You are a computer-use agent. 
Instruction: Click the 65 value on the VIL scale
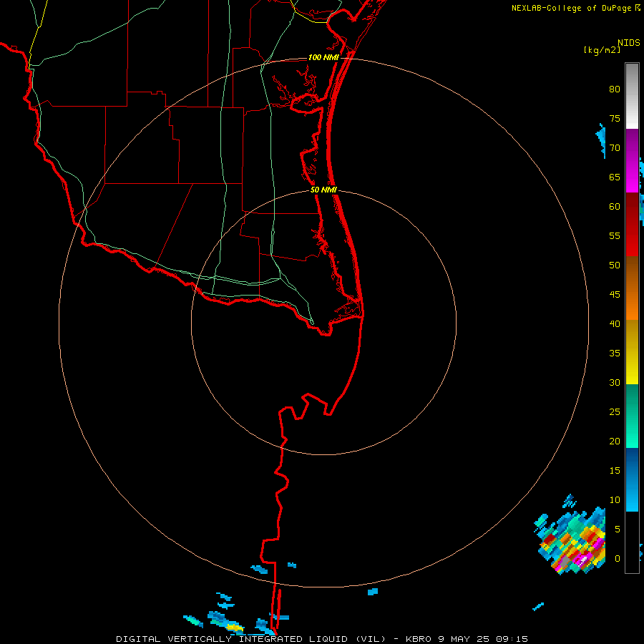click(615, 177)
